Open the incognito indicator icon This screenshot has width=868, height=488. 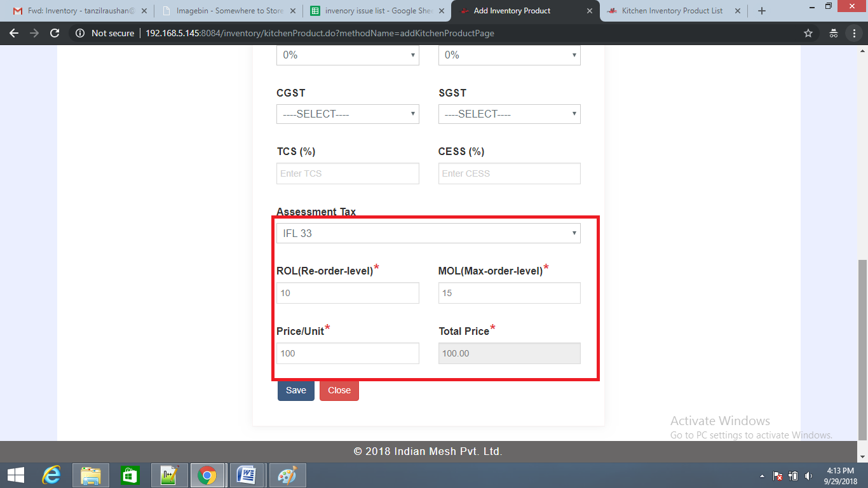point(834,33)
